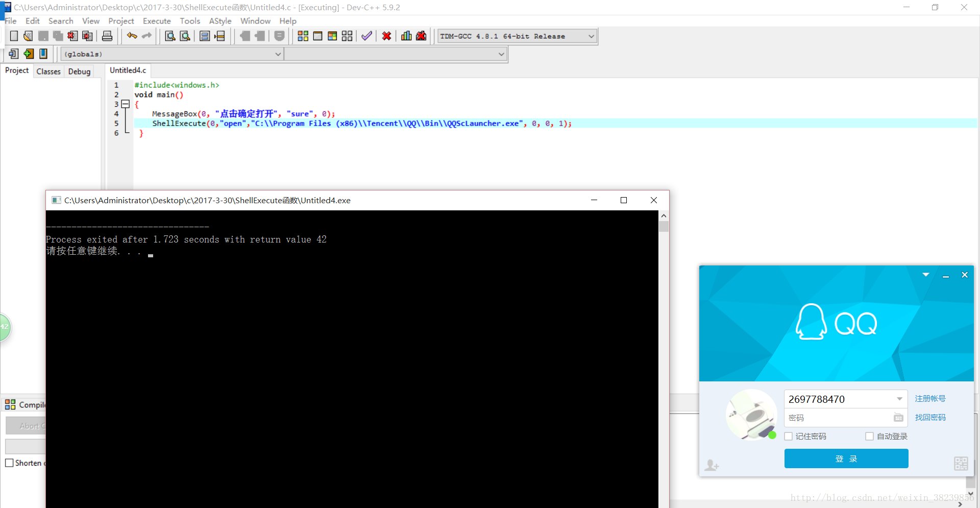980x508 pixels.
Task: Click the Print toolbar icon
Action: tap(107, 36)
